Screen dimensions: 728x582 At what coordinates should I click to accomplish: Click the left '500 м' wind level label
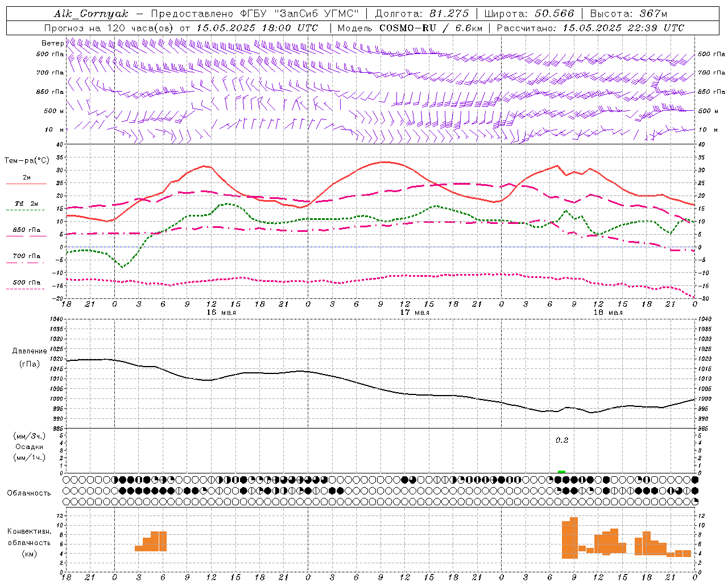(53, 111)
